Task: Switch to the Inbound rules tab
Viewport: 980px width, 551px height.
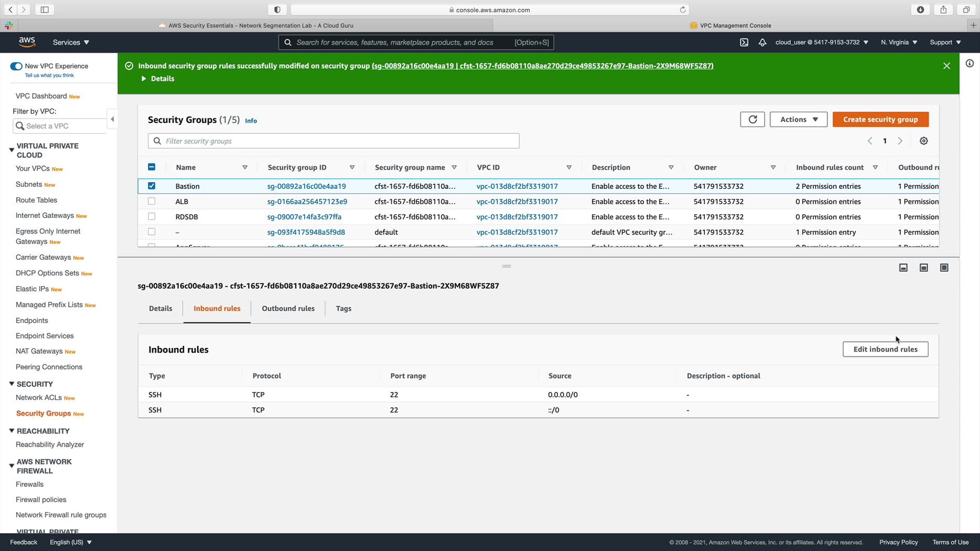Action: [x=217, y=309]
